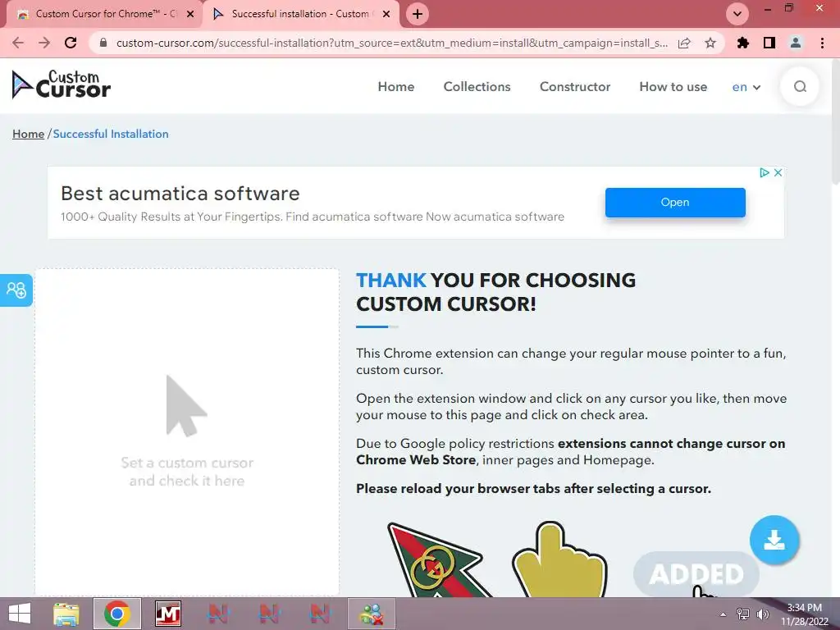The width and height of the screenshot is (840, 630).
Task: Reload the page with refresh icon
Action: coord(71,43)
